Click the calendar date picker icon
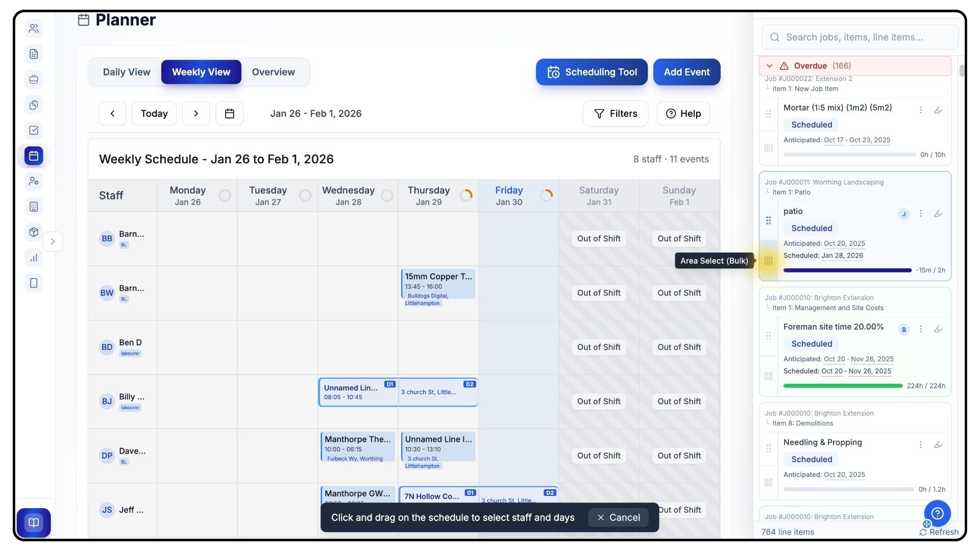 pyautogui.click(x=230, y=113)
